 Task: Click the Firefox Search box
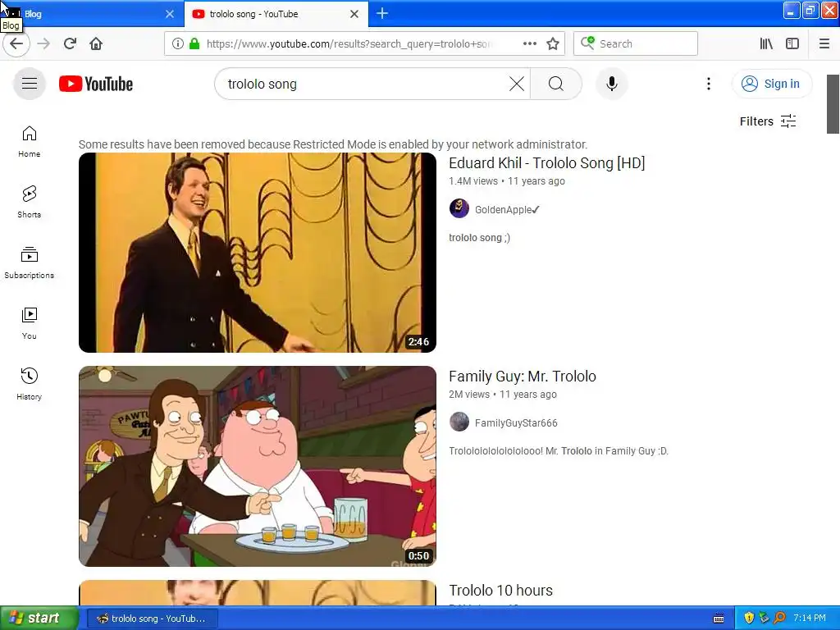[636, 43]
